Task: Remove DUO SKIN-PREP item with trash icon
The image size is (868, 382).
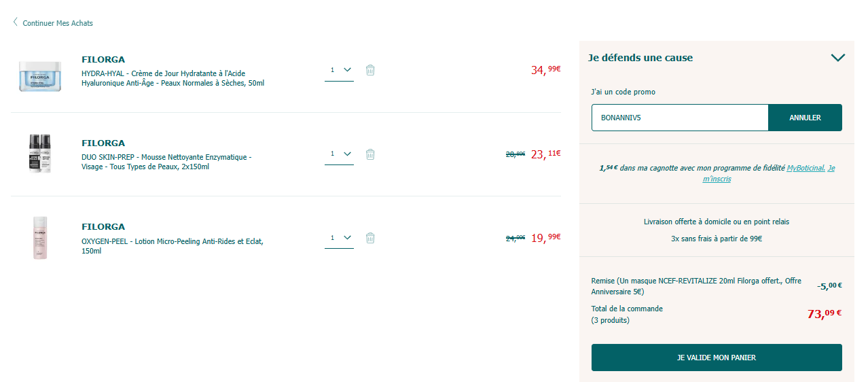Action: click(370, 154)
